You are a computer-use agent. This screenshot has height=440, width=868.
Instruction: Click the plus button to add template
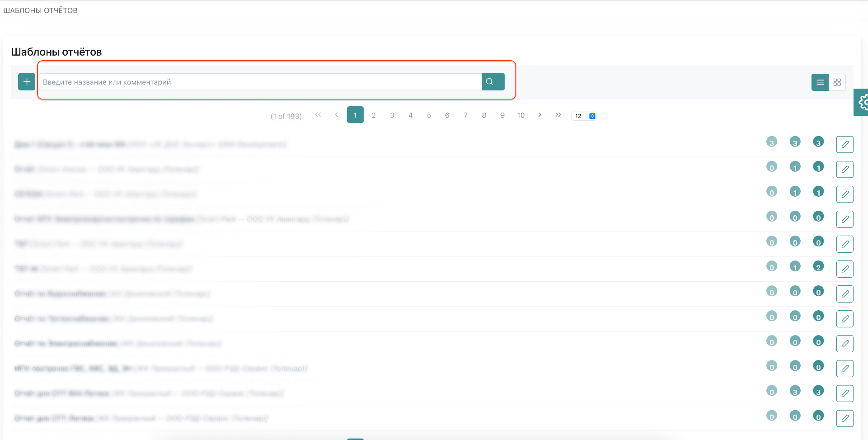27,82
